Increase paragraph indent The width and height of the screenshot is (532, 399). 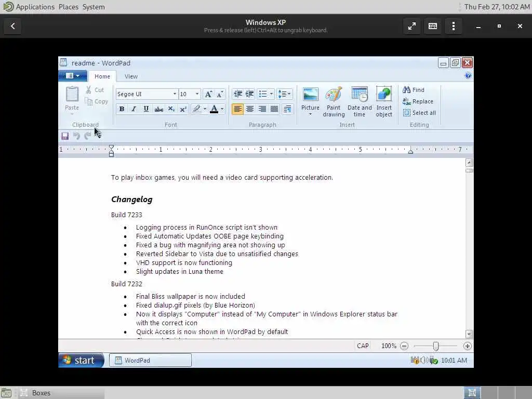coord(249,94)
